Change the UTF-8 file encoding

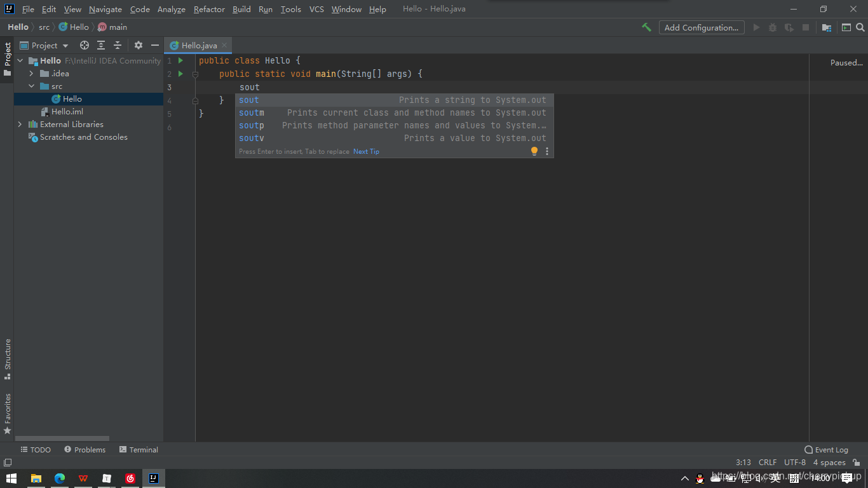tap(795, 462)
